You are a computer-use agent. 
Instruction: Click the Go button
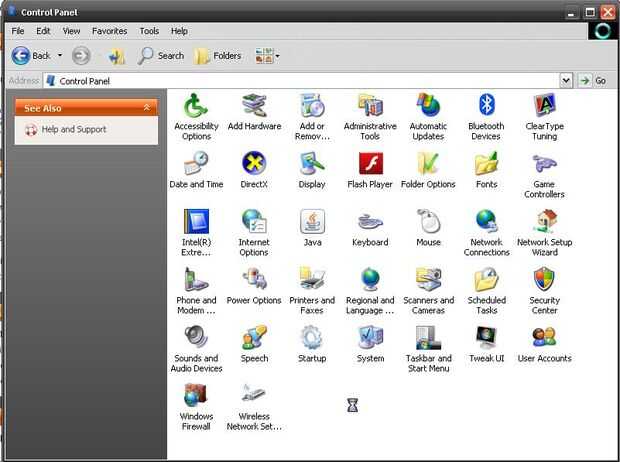[x=592, y=81]
